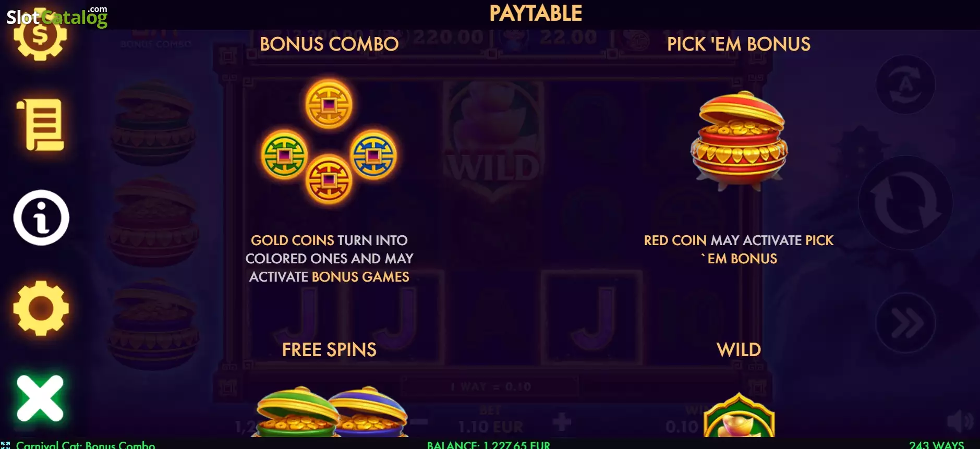980x449 pixels.
Task: Click the Bonus Combo coins illustration
Action: point(329,141)
